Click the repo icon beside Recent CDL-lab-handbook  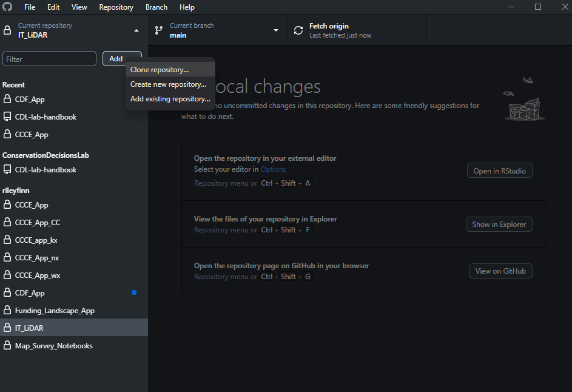pyautogui.click(x=7, y=117)
